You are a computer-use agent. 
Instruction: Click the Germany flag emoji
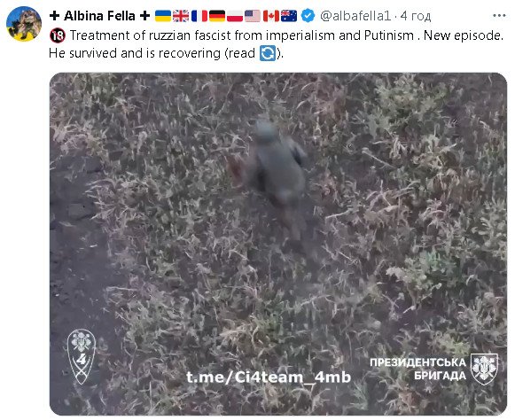coord(217,16)
